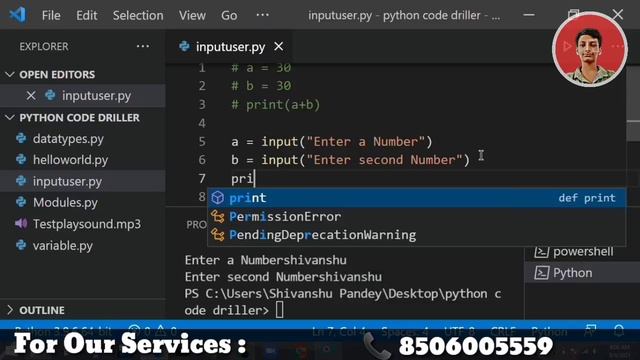
Task: Click Python icon on inputuser.py tab
Action: (184, 47)
